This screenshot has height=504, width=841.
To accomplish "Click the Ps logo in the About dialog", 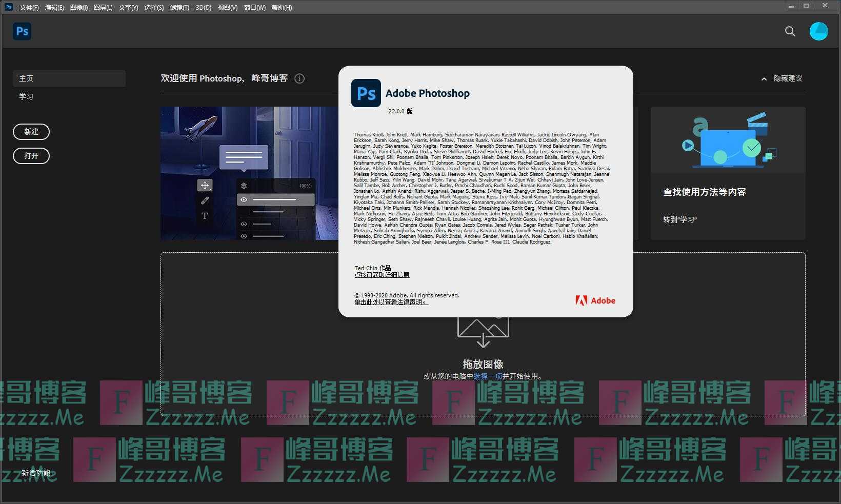I will pyautogui.click(x=366, y=93).
